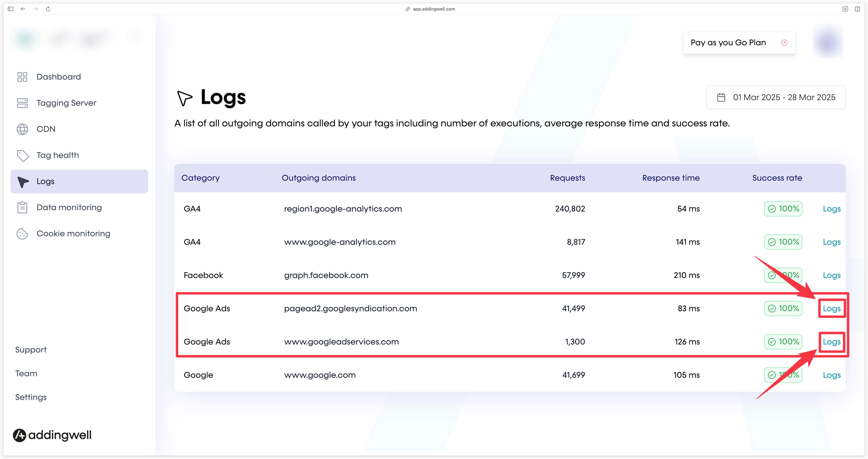868x459 pixels.
Task: Open Settings from the sidebar
Action: (x=31, y=397)
